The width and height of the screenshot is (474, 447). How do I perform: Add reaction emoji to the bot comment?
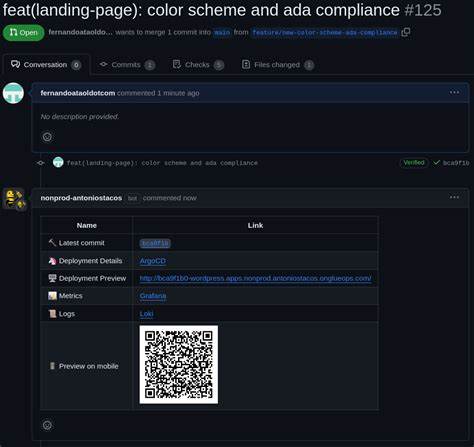[47, 425]
